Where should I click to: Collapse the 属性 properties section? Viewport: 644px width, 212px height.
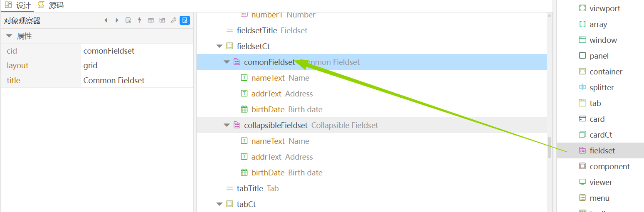point(9,36)
